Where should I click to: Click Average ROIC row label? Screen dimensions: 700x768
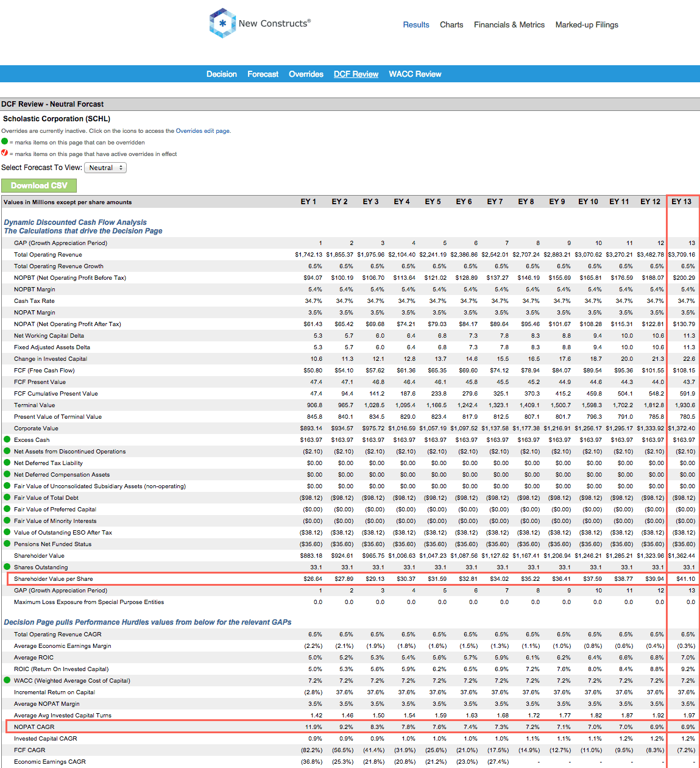pyautogui.click(x=34, y=657)
